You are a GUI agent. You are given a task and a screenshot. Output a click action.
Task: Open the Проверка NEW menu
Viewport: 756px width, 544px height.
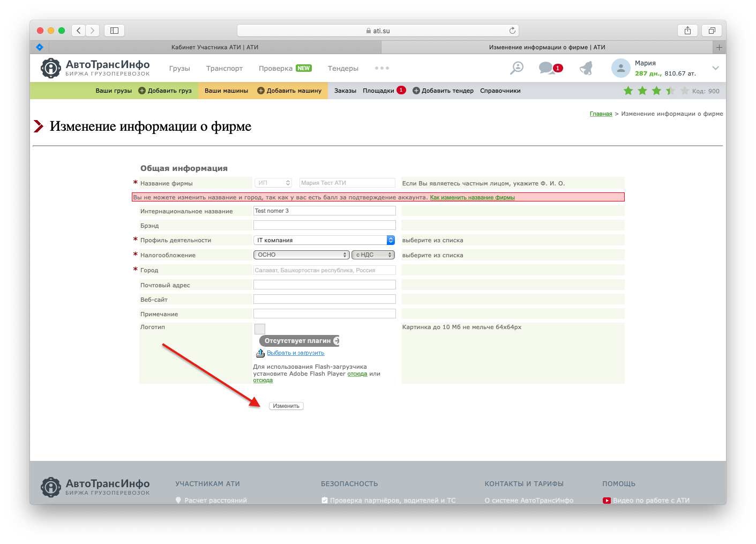(x=285, y=68)
